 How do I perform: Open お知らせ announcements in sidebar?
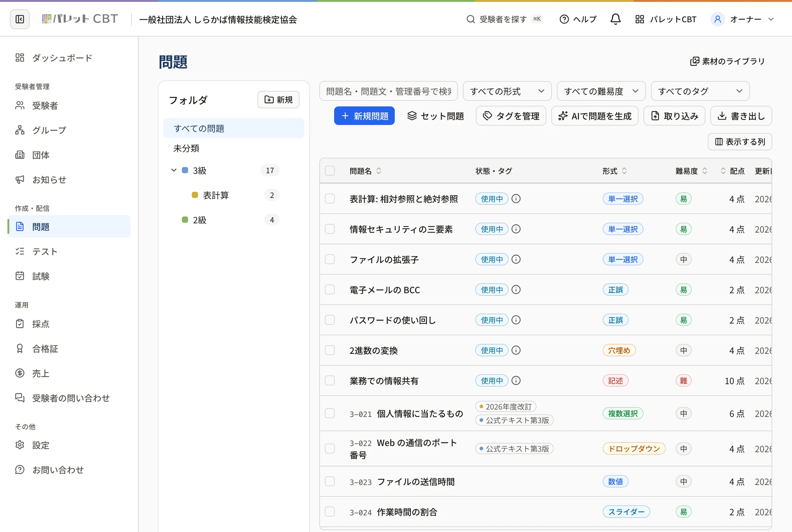(69, 179)
